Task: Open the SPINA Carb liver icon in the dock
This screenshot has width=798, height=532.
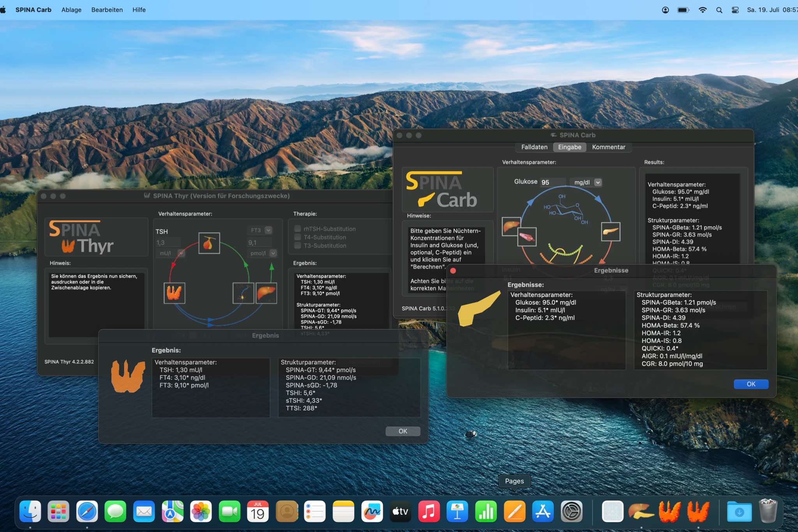Action: (641, 511)
